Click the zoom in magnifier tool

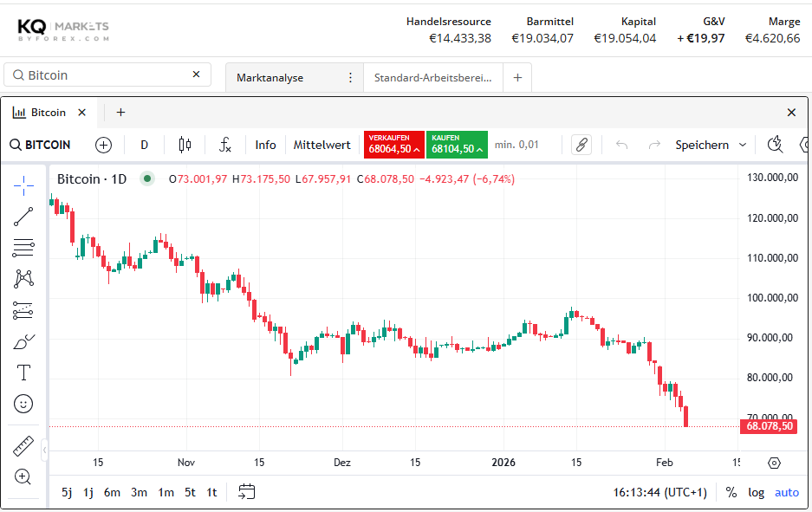coord(23,476)
